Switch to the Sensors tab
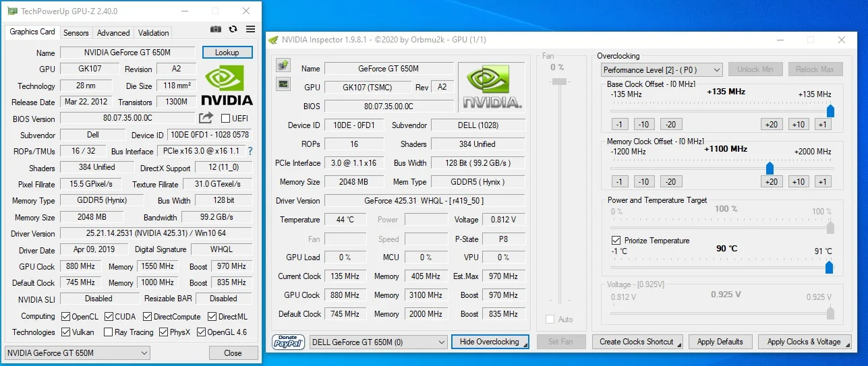Viewport: 868px width, 366px height. click(x=76, y=32)
